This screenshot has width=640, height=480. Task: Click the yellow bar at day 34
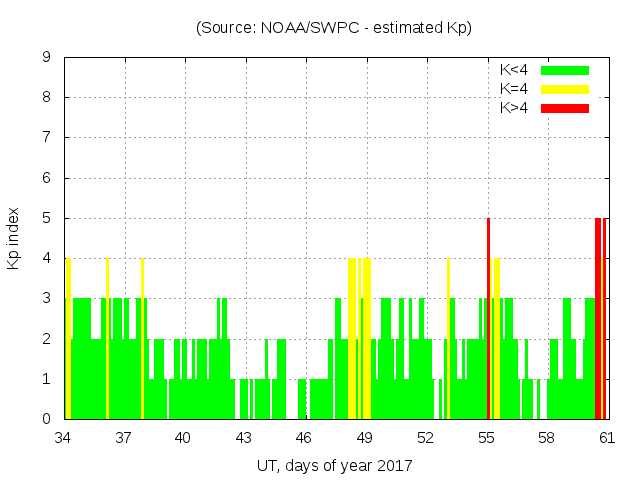68,340
